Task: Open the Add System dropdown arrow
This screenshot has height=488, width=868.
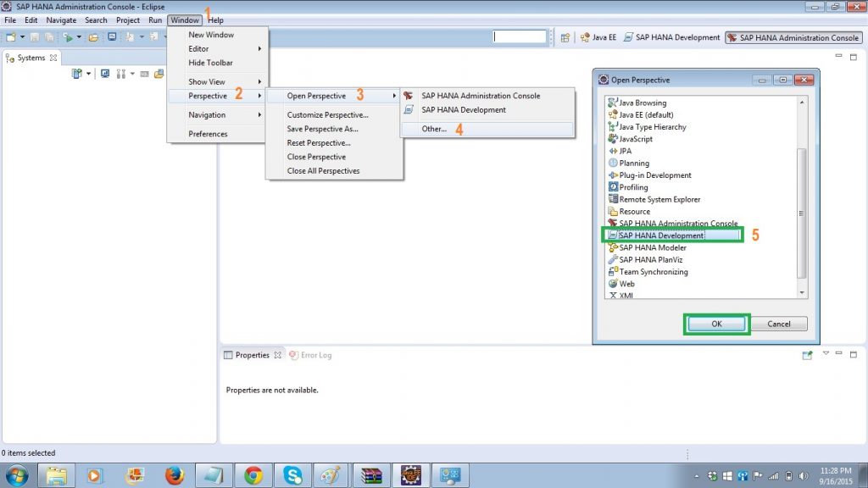Action: tap(88, 74)
